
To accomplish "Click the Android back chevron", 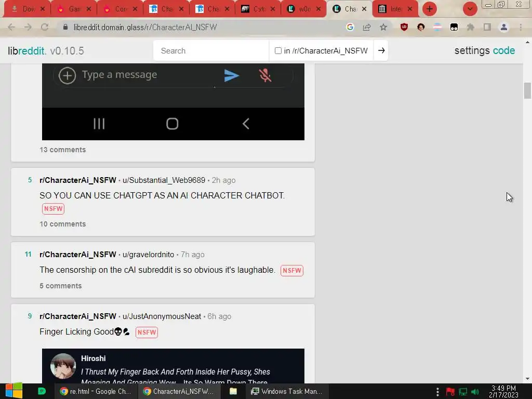I will pyautogui.click(x=246, y=124).
